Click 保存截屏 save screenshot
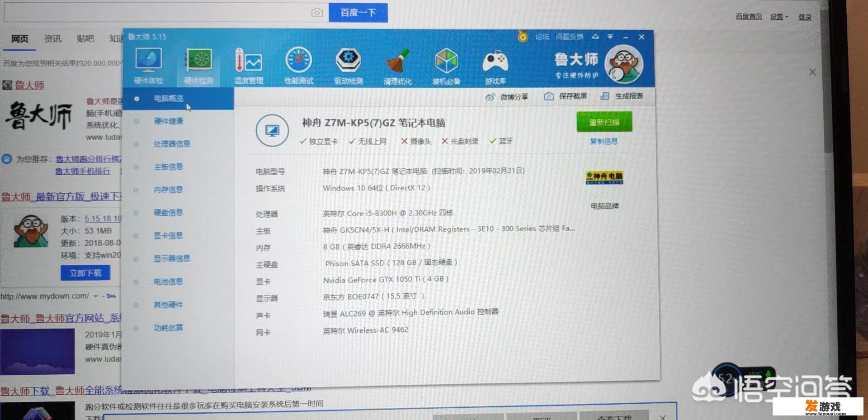Viewport: 868px width, 420px height. [x=566, y=96]
